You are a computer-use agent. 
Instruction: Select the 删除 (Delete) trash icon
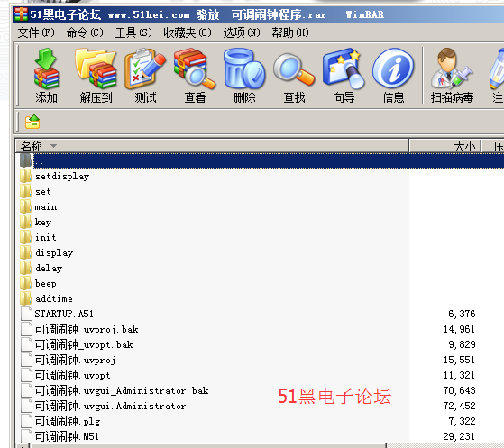(x=244, y=76)
